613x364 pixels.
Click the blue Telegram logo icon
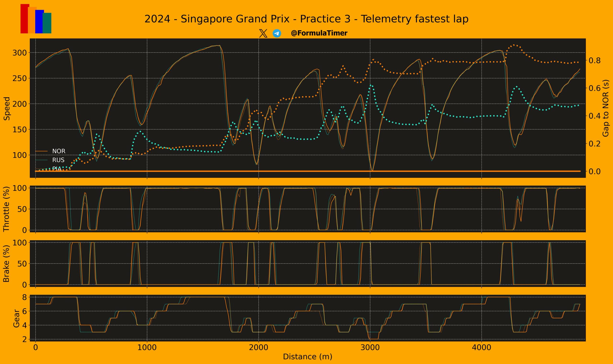[277, 33]
